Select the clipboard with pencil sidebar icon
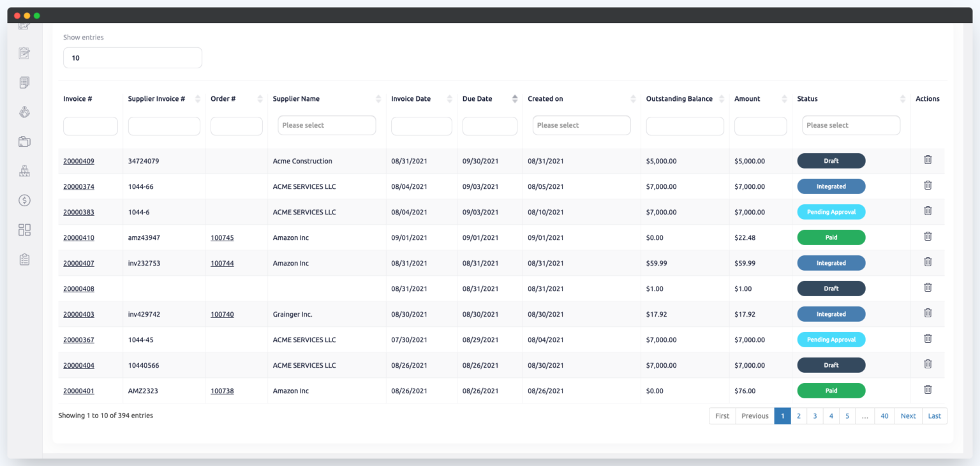Viewport: 980px width, 466px height. (x=24, y=53)
